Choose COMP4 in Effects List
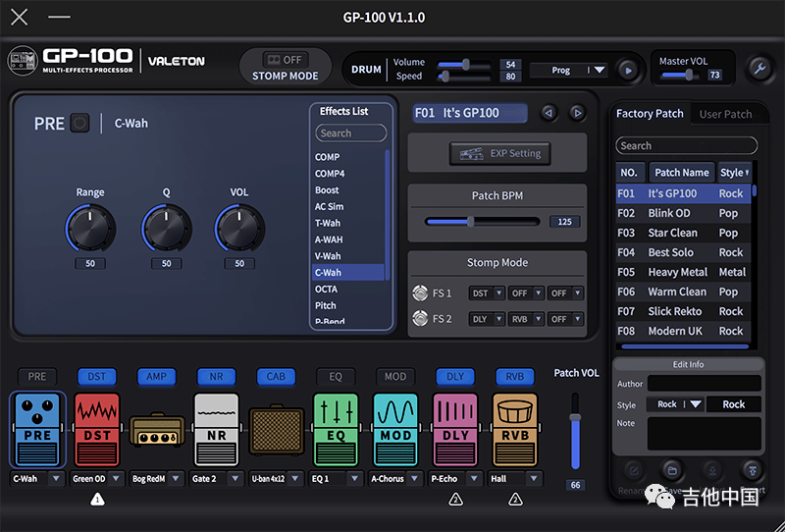The image size is (785, 532). click(x=348, y=174)
